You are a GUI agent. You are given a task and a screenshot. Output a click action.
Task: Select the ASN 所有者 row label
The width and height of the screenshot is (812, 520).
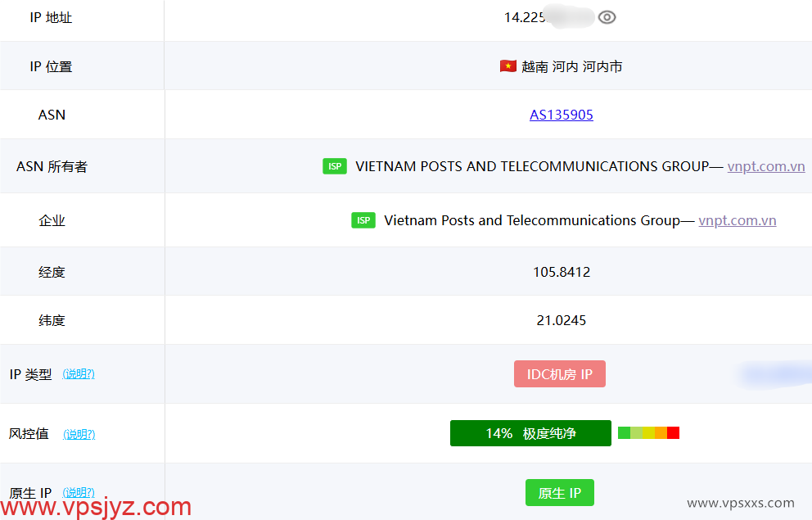(x=51, y=165)
